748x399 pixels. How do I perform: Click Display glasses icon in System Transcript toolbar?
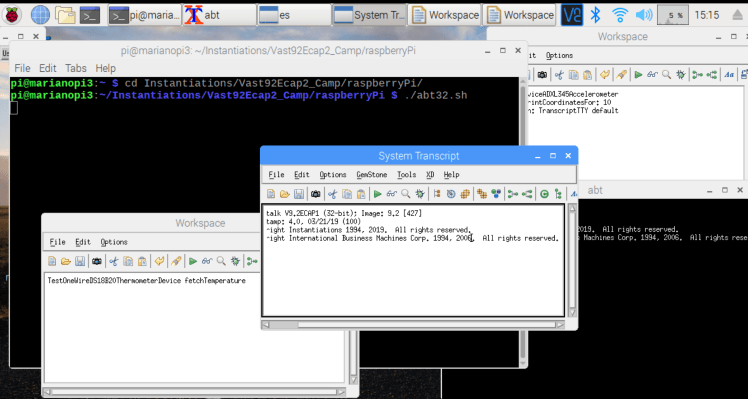coord(392,194)
